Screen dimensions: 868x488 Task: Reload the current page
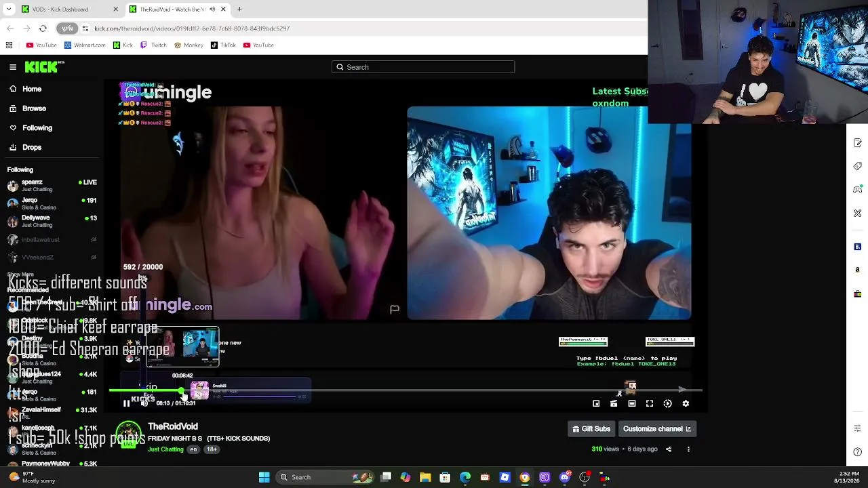point(43,28)
